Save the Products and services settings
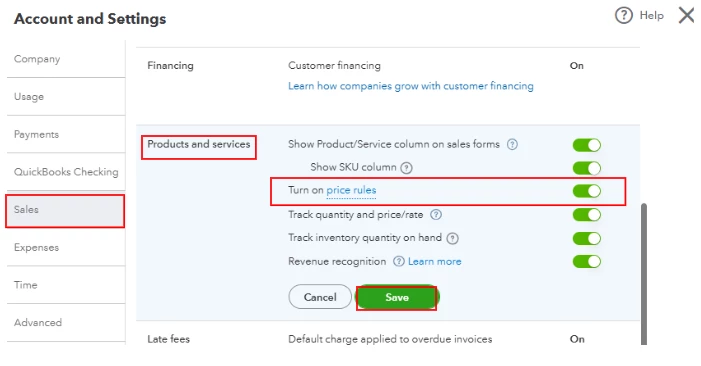 [x=397, y=297]
